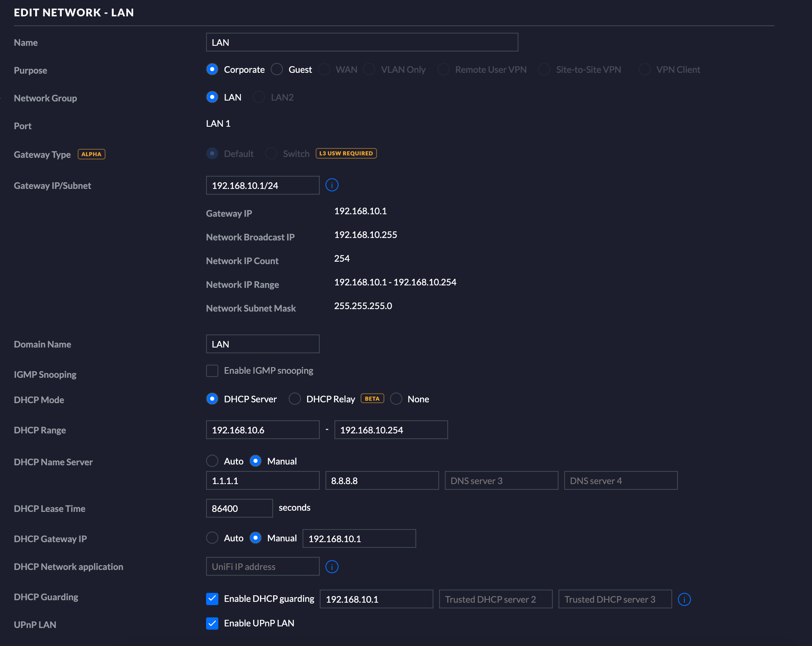Set DHCP Mode to None
The height and width of the screenshot is (646, 812).
396,399
